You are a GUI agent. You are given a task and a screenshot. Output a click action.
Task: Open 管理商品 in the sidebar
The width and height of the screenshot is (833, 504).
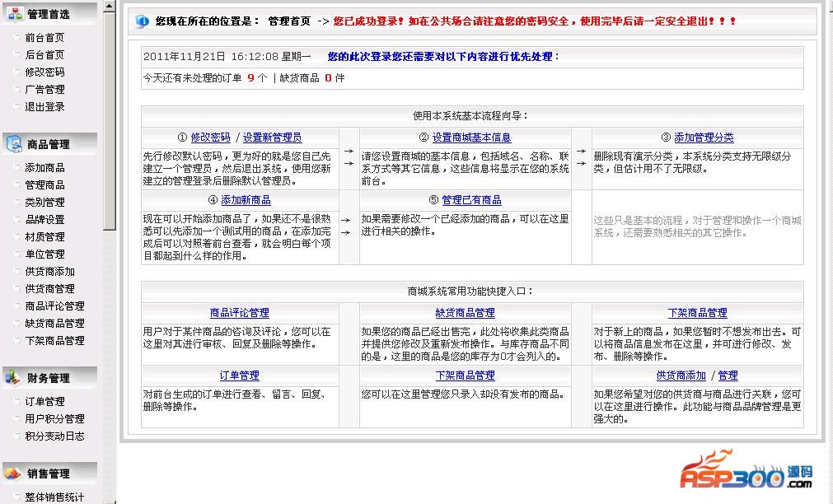pos(44,184)
